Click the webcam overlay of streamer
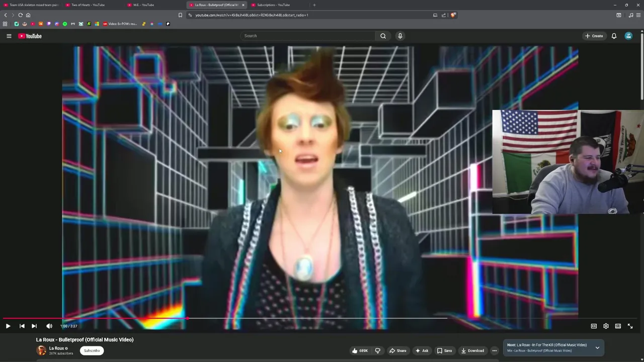644x362 pixels. click(x=568, y=162)
